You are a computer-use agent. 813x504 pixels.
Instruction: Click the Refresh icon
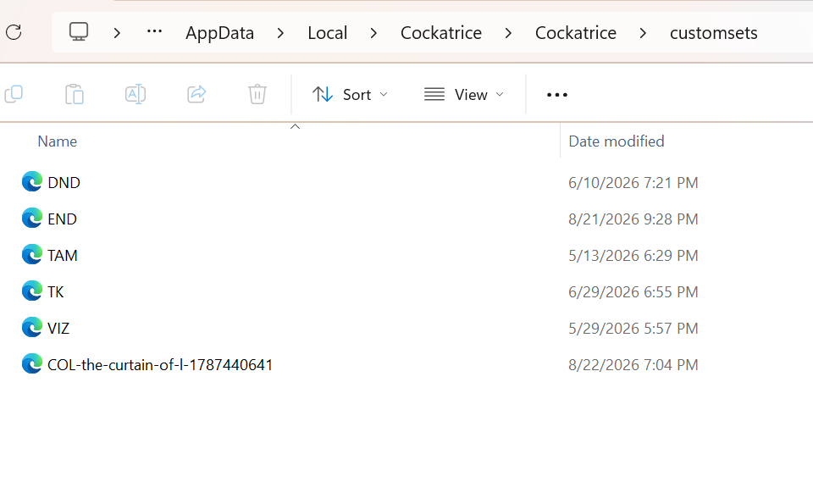pyautogui.click(x=14, y=32)
